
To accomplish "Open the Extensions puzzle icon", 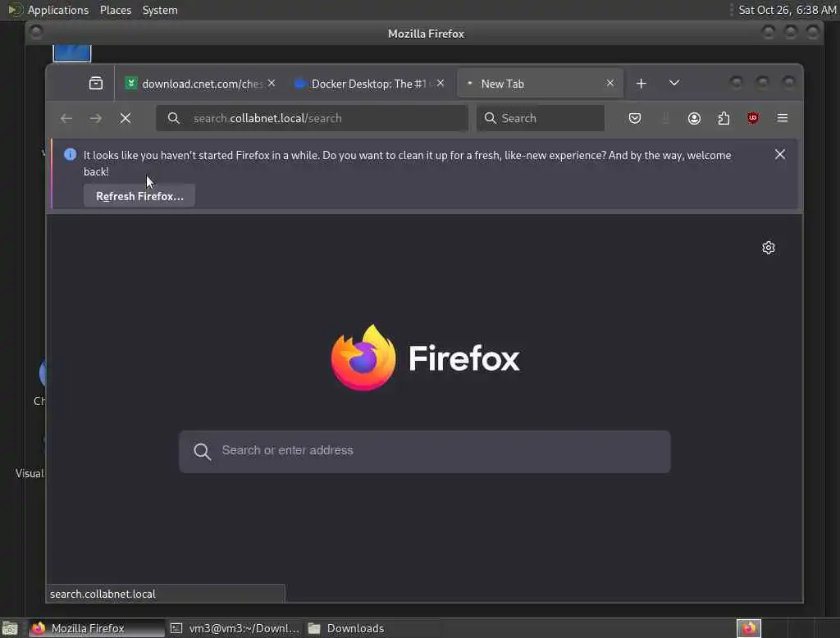I will point(724,118).
